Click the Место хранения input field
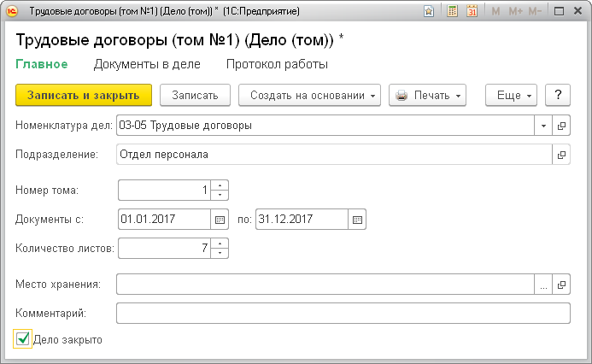 [x=325, y=285]
